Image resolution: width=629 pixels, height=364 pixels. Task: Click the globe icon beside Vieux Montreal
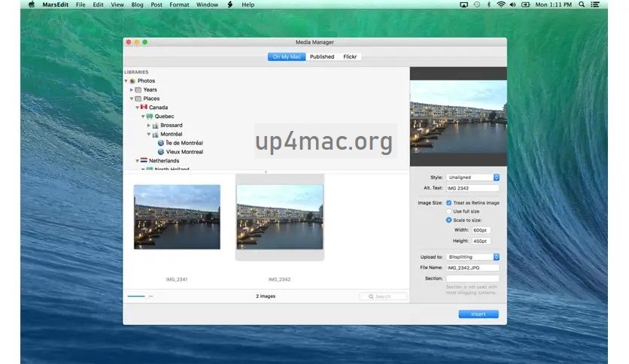pos(160,151)
